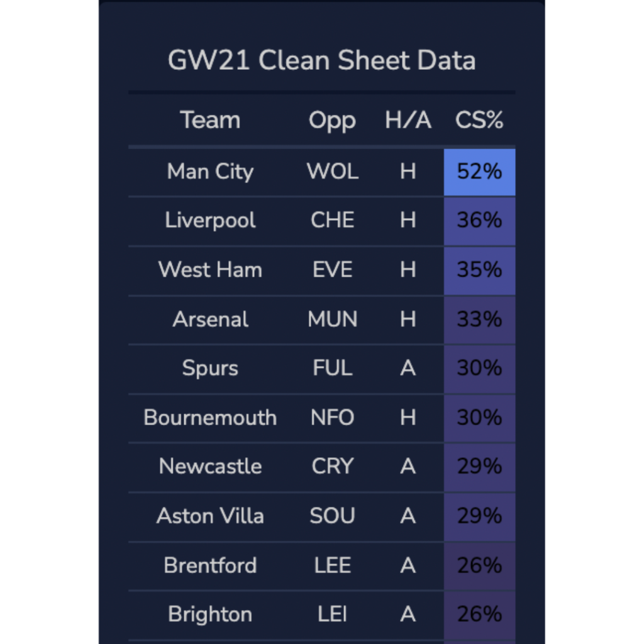Select Liverpool in the team list
Image resolution: width=644 pixels, height=644 pixels.
click(210, 221)
